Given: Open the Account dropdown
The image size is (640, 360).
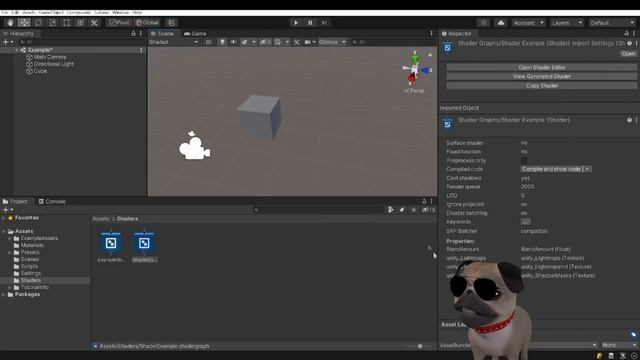Looking at the screenshot, I should (529, 23).
